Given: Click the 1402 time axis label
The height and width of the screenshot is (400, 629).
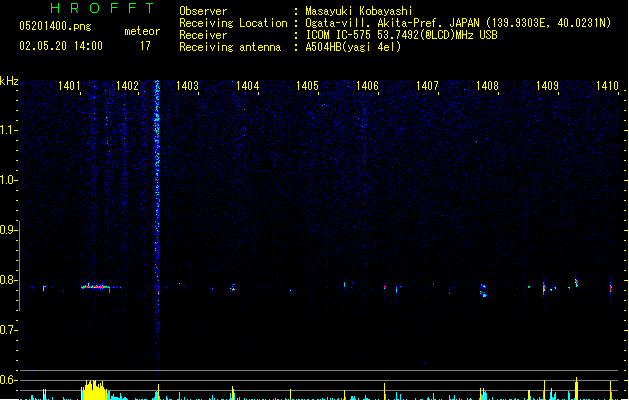Looking at the screenshot, I should click(128, 86).
